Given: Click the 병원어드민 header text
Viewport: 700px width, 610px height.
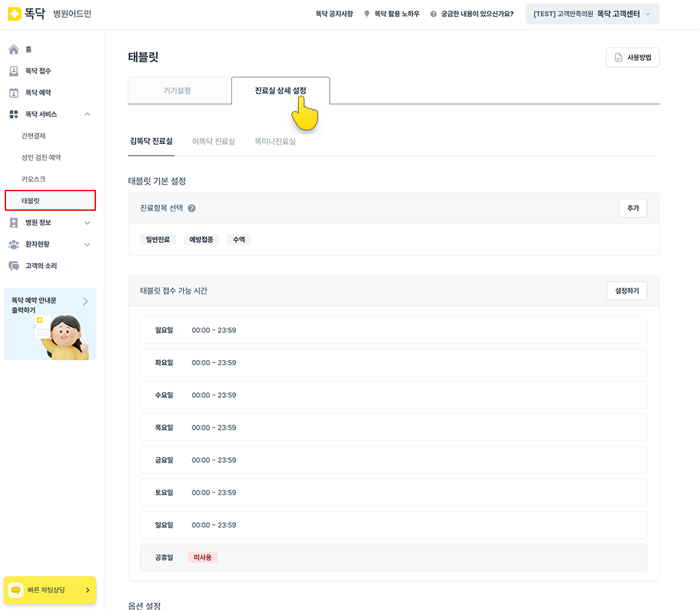Looking at the screenshot, I should 72,14.
